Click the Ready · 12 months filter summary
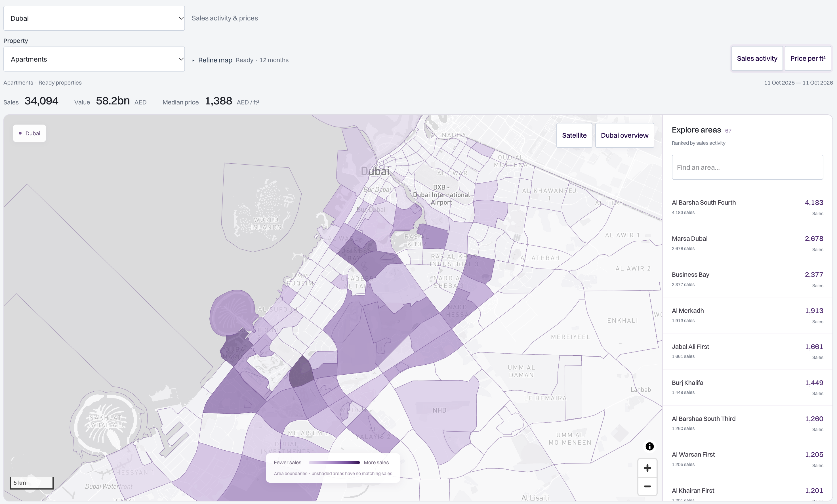Viewport: 837px width, 504px height. [262, 60]
